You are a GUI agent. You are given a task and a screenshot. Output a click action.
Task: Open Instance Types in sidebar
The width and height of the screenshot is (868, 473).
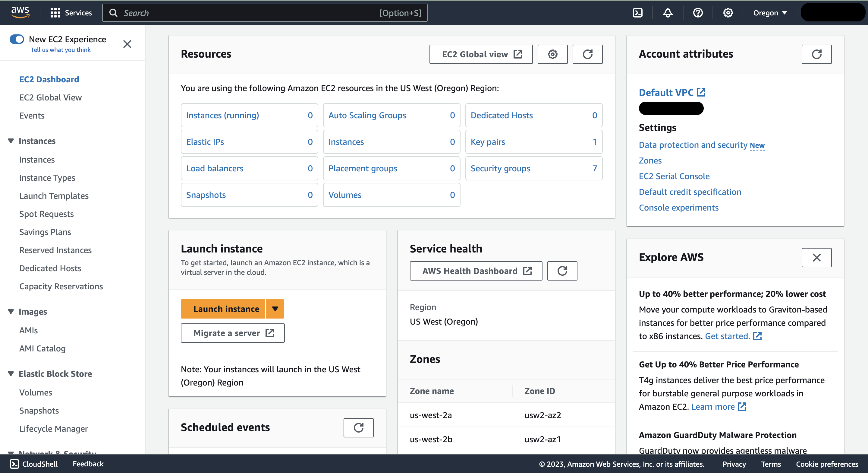(47, 178)
